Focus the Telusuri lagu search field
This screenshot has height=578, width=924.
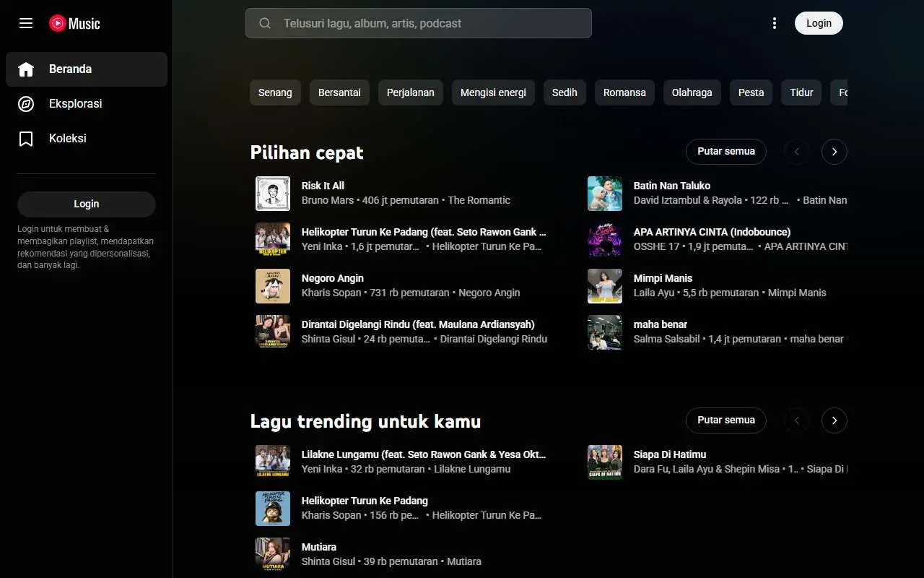(x=419, y=23)
